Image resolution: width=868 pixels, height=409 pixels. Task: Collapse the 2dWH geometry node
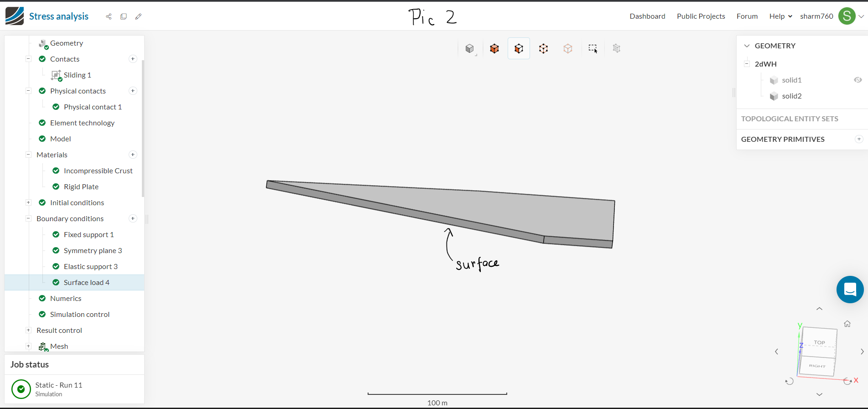pyautogui.click(x=747, y=64)
